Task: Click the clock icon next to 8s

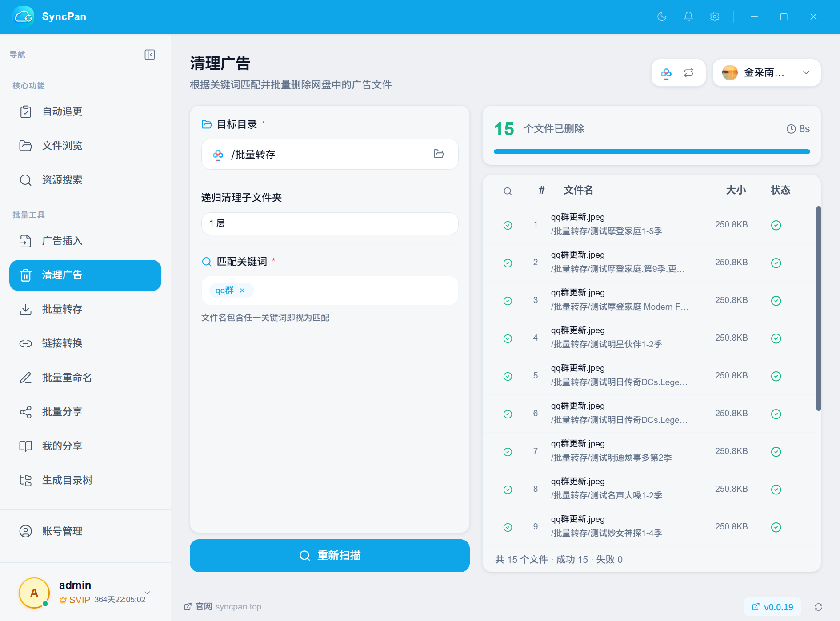Action: point(791,129)
